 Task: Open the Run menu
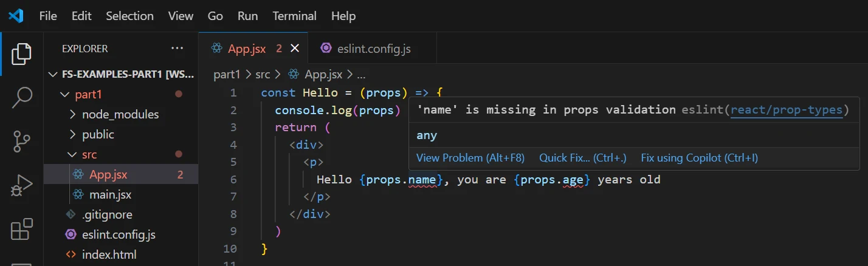248,16
